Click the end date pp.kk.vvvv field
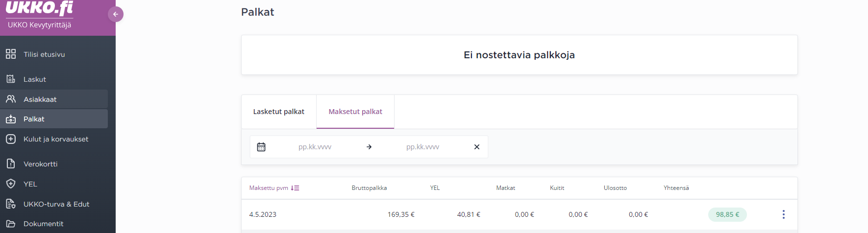Image resolution: width=868 pixels, height=233 pixels. [423, 147]
